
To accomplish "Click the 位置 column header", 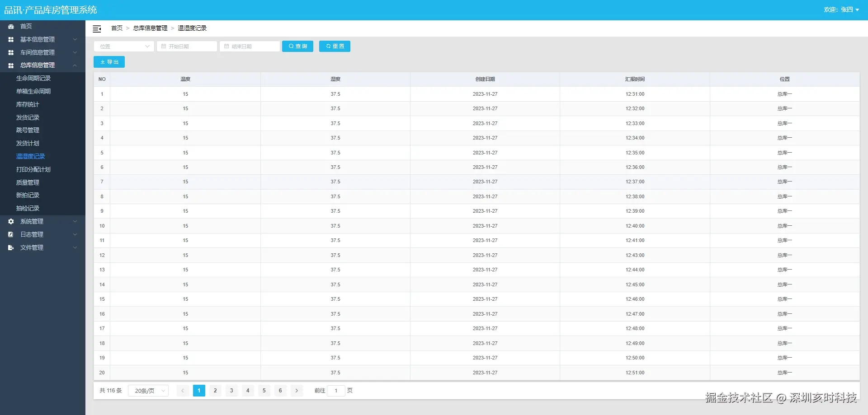I will pyautogui.click(x=785, y=79).
